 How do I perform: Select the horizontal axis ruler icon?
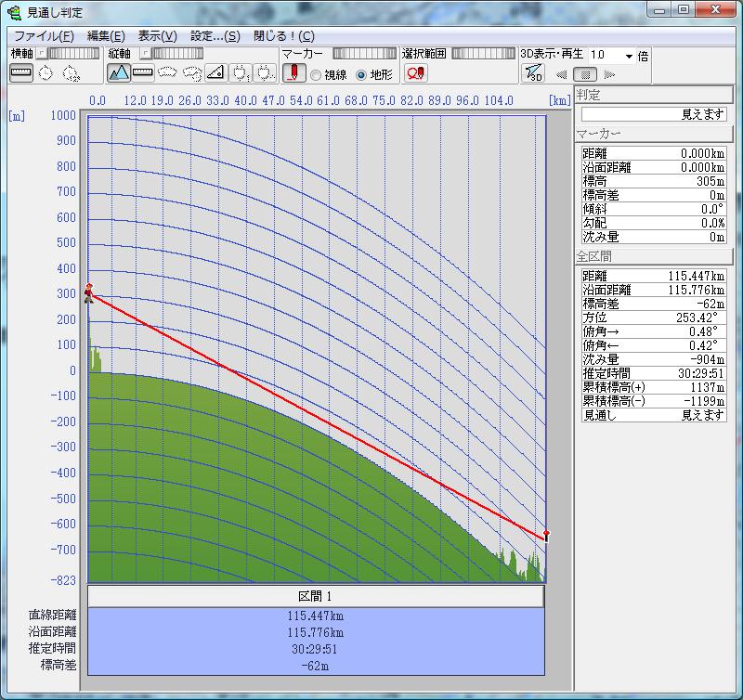tap(21, 73)
